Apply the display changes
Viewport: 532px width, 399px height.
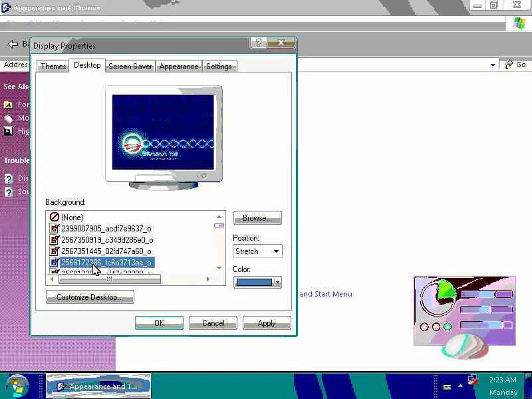tap(267, 323)
